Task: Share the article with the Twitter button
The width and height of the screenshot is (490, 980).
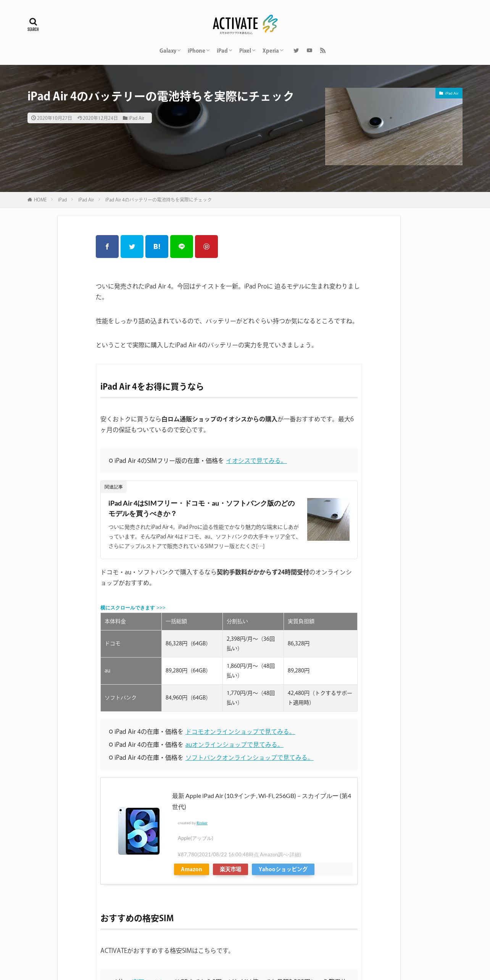Action: point(132,247)
